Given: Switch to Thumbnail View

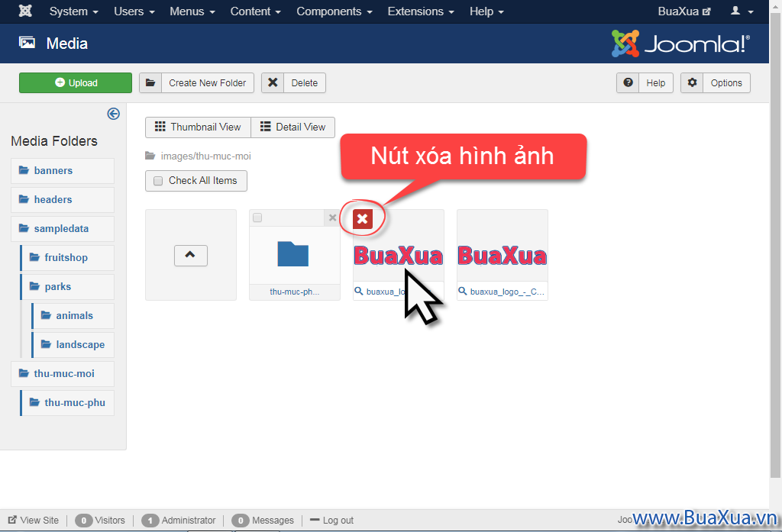Looking at the screenshot, I should (198, 127).
